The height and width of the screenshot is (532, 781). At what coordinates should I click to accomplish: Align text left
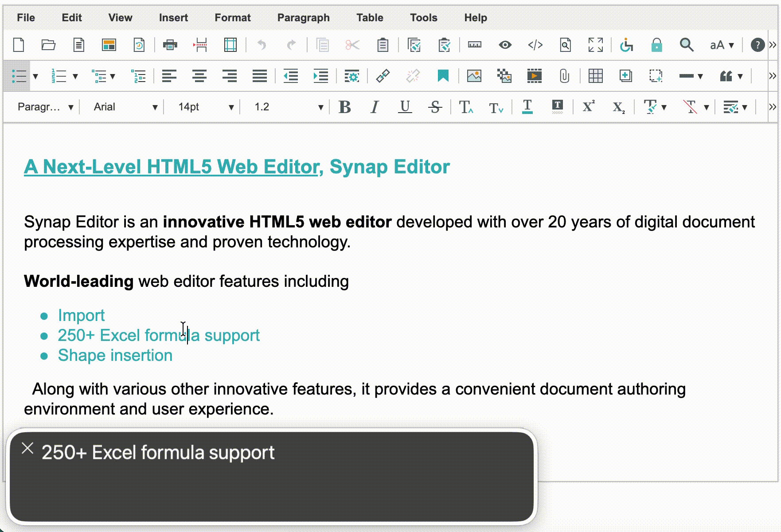click(x=169, y=76)
